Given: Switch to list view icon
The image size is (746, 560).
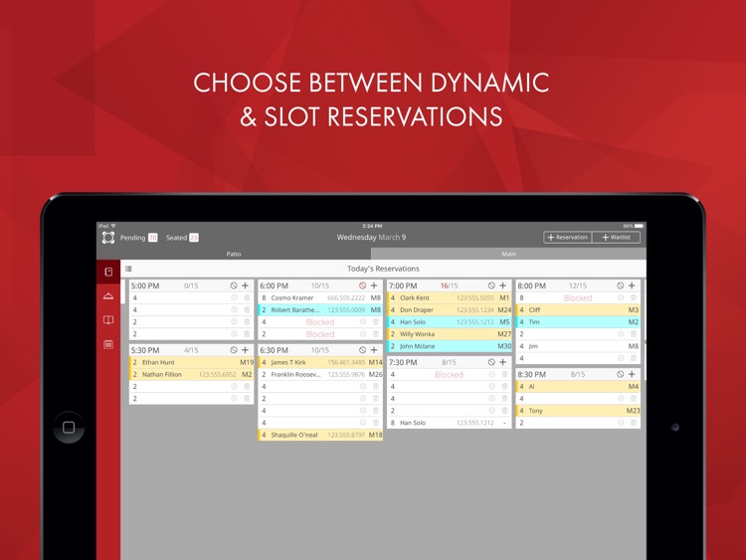Looking at the screenshot, I should pos(128,269).
